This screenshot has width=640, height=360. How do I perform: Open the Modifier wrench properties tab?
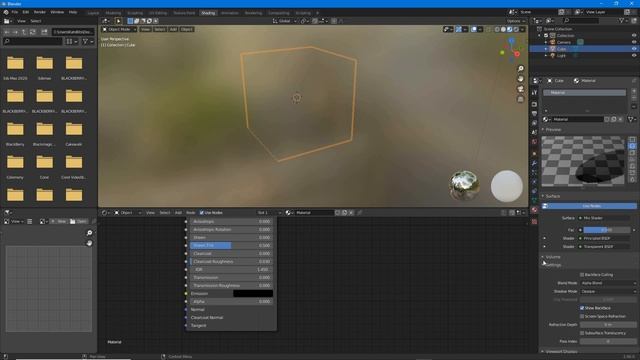(x=534, y=163)
